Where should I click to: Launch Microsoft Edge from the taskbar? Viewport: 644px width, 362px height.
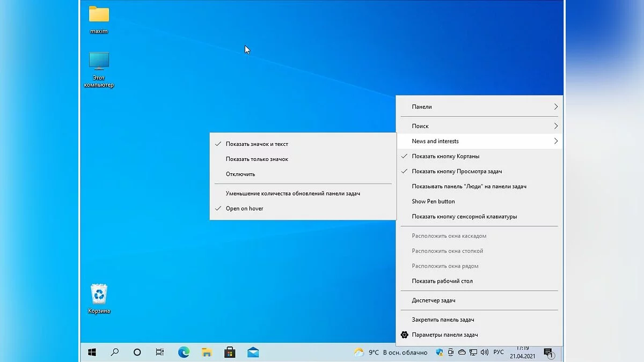pyautogui.click(x=184, y=352)
